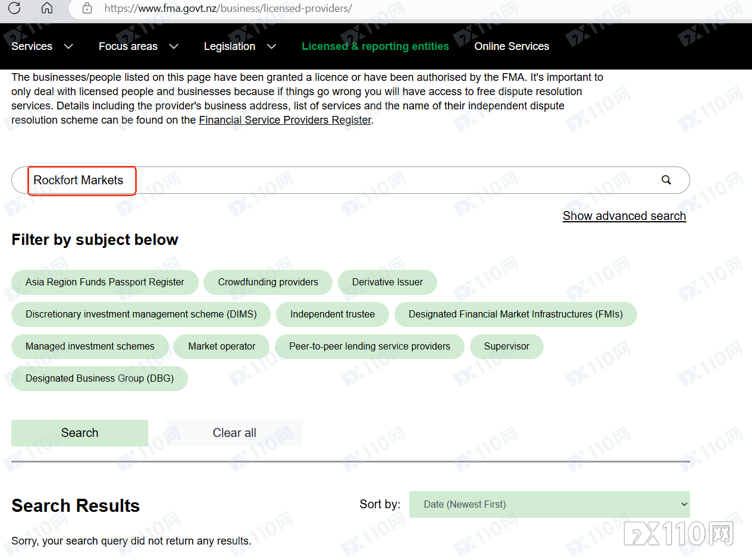Click the magnifier search icon in search box

tap(666, 180)
